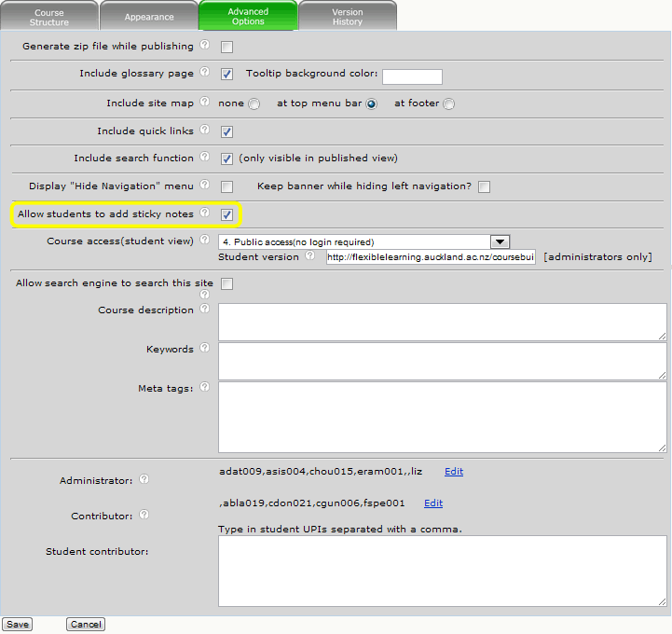Edit the Contributor list
This screenshot has width=672, height=634.
click(433, 503)
